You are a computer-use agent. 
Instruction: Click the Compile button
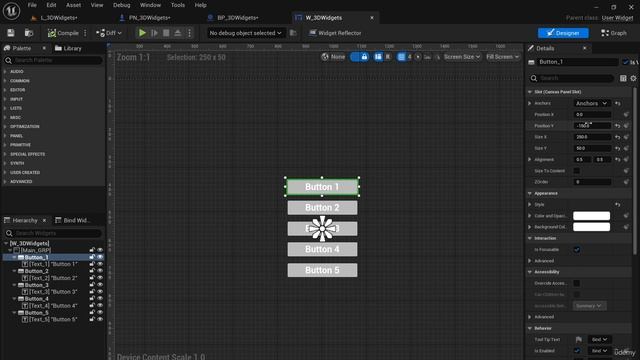click(63, 33)
